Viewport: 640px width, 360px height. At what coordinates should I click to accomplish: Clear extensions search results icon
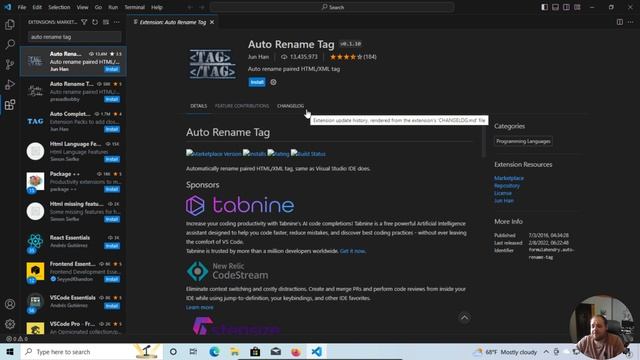(x=106, y=22)
